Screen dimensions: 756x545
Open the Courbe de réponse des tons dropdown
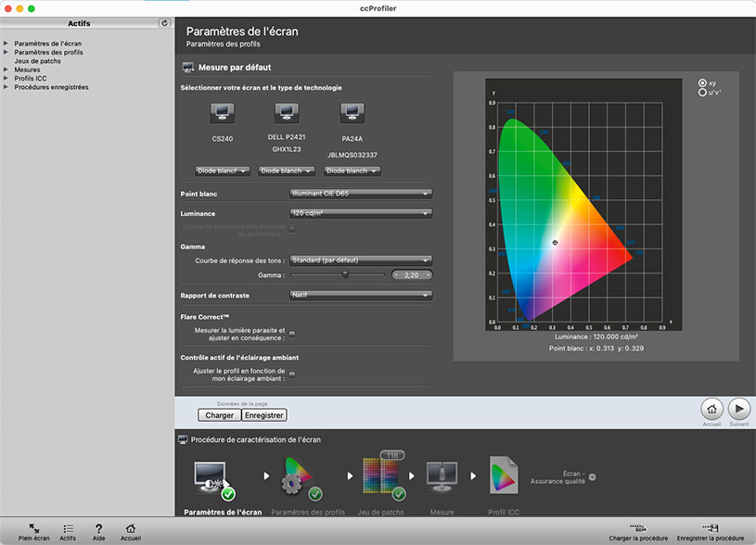(x=361, y=260)
